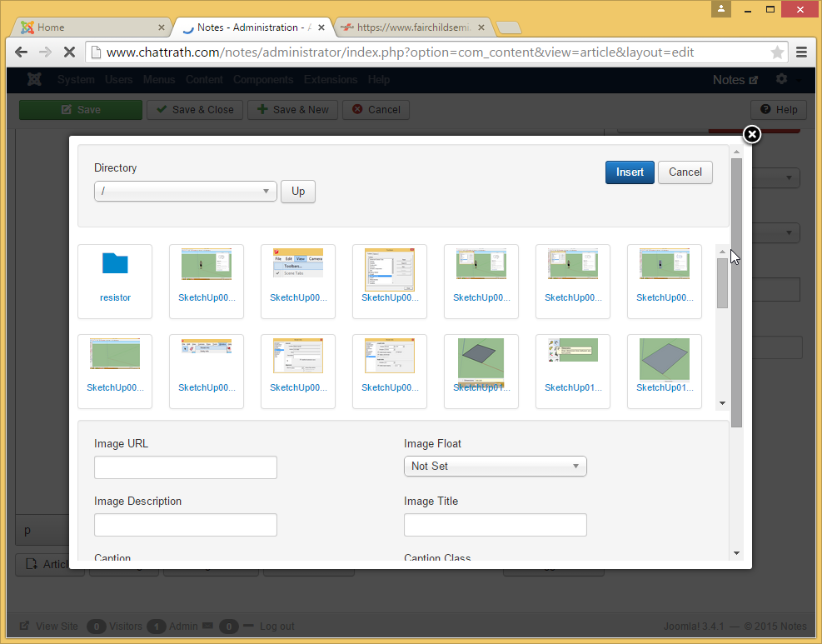822x644 pixels.
Task: Open the Chrome hamburger menu
Action: click(801, 52)
